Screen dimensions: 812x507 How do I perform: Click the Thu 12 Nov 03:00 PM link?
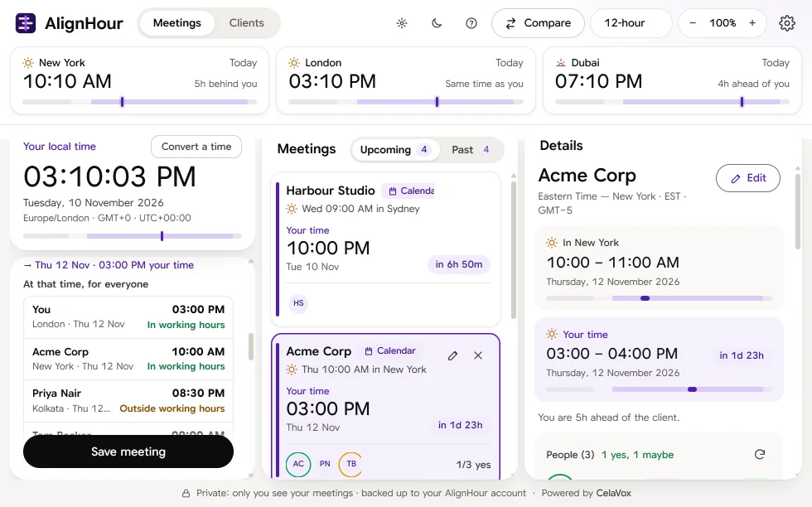click(109, 265)
